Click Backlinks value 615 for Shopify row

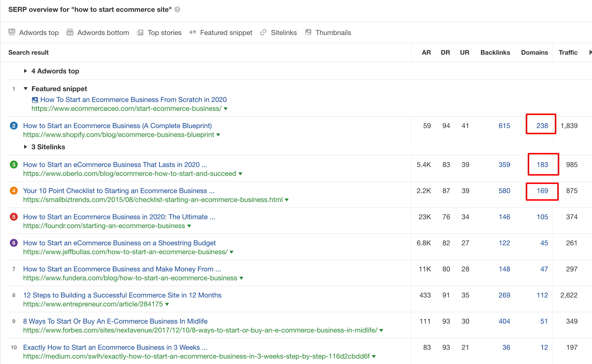[504, 126]
